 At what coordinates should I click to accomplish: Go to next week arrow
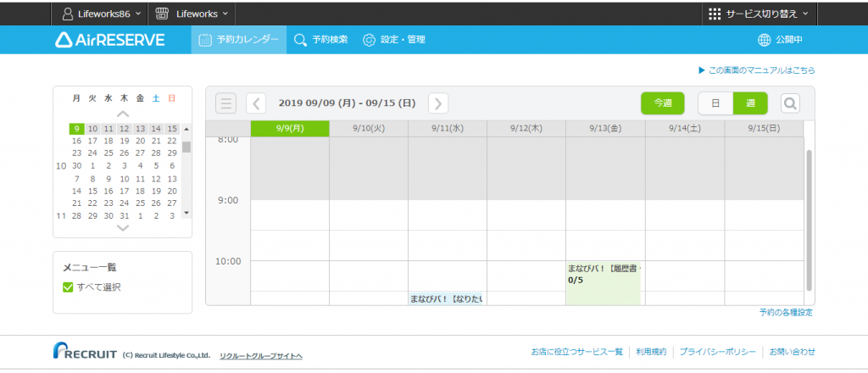438,103
